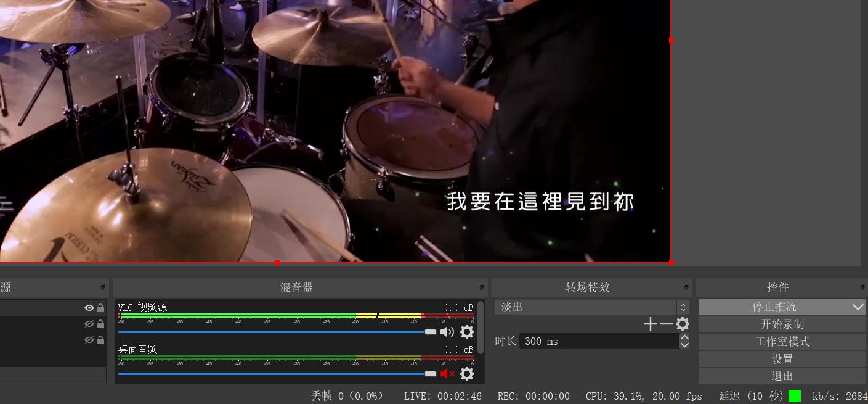Click the 时长 duration input field
Image resolution: width=868 pixels, height=404 pixels.
coord(598,342)
